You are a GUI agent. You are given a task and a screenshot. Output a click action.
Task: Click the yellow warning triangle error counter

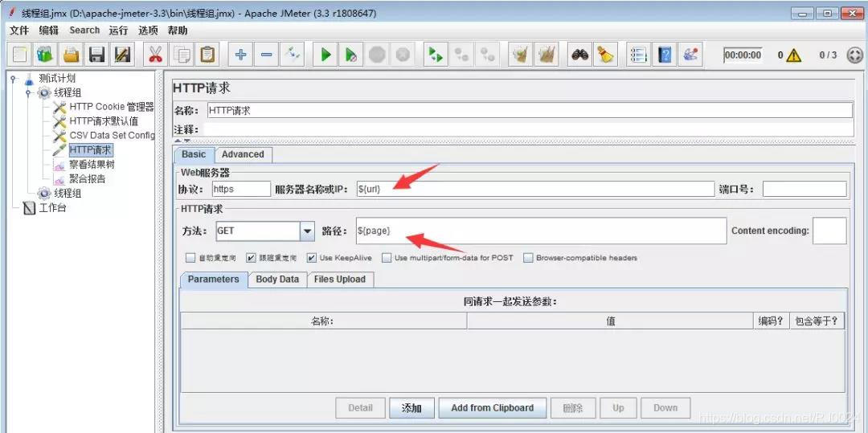coord(794,55)
